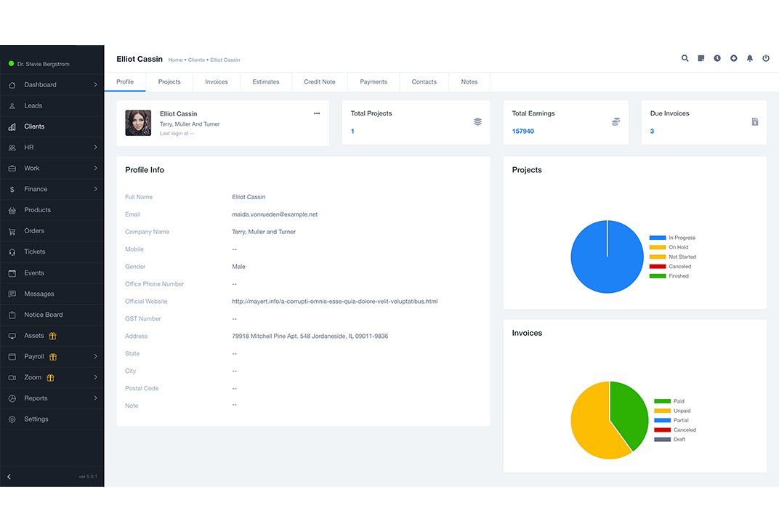Open search with the magnifier icon

click(x=685, y=58)
